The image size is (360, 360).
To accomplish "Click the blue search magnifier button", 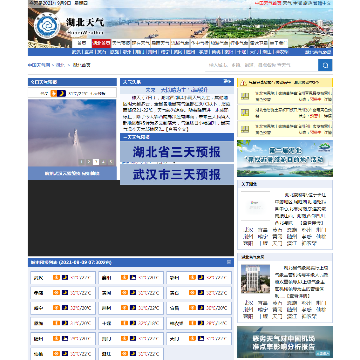I will click(x=325, y=65).
